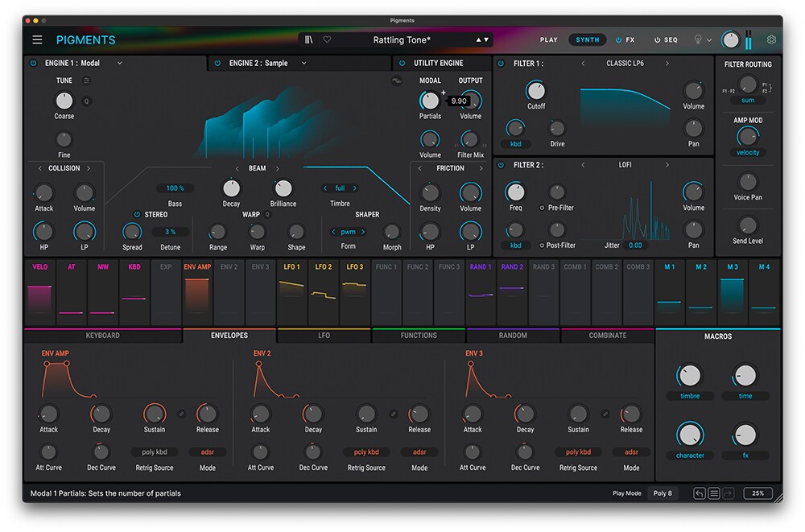Switch to the LFO tab
This screenshot has height=532, width=805.
click(324, 336)
